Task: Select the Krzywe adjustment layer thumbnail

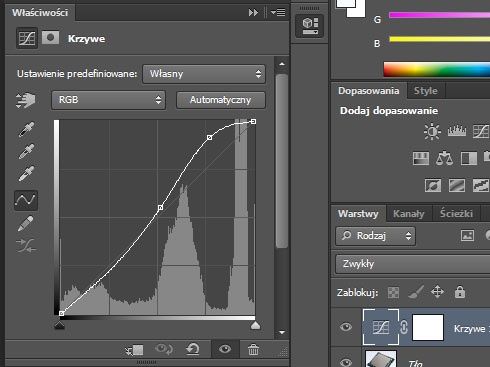Action: 381,327
